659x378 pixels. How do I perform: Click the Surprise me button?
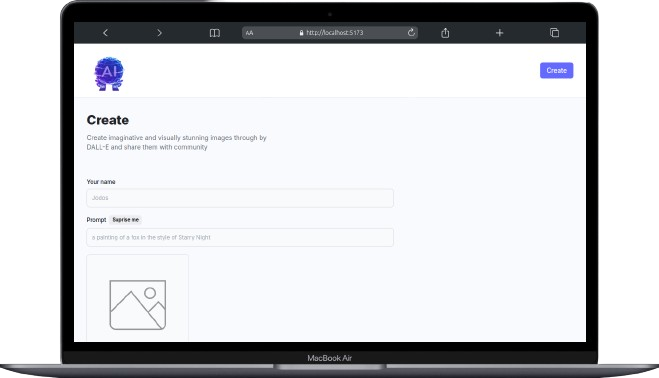pos(126,219)
